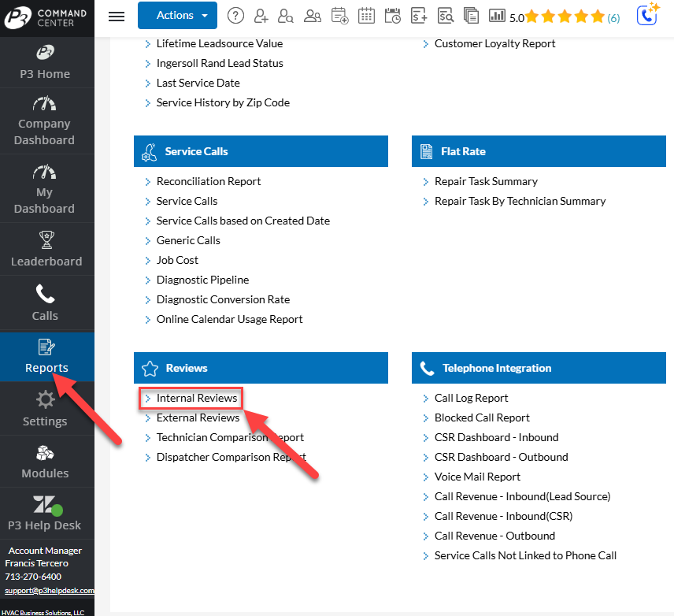Image resolution: width=674 pixels, height=616 pixels.
Task: Open Customer Loyalty Report
Action: [x=494, y=43]
